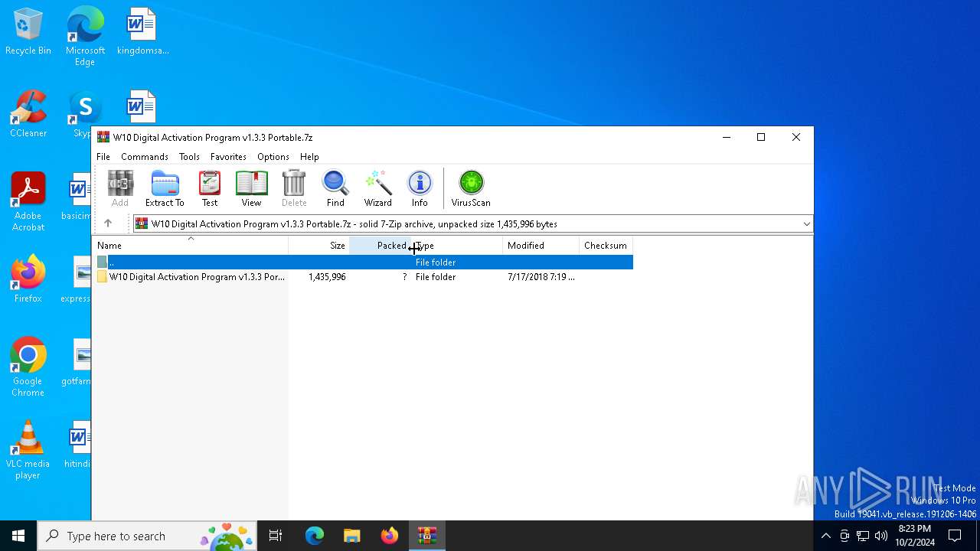This screenshot has width=980, height=551.
Task: Sort by Name column header
Action: coord(191,246)
